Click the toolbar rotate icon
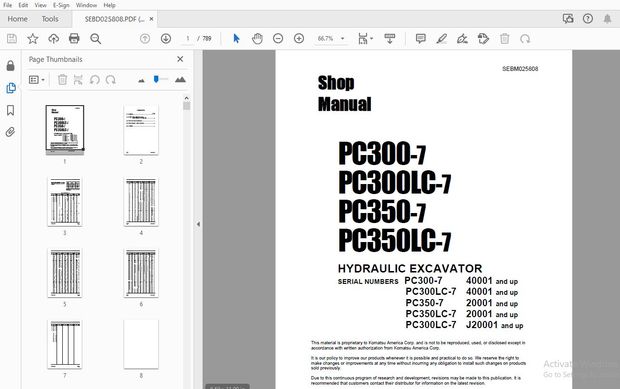Viewport: 620px width, 389px height. (x=525, y=38)
